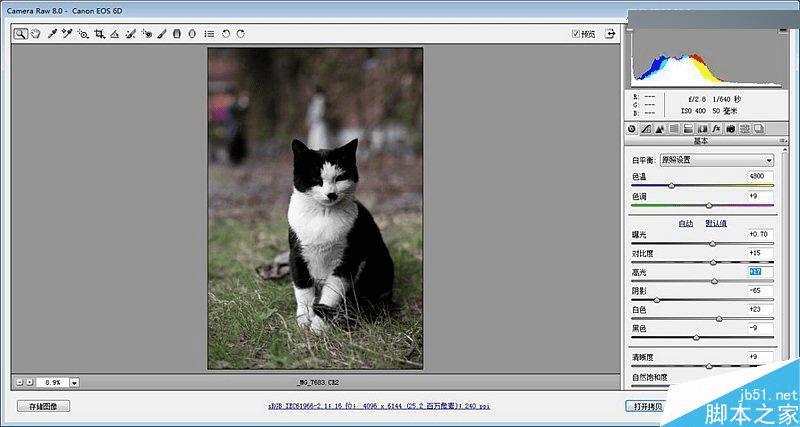Click the 对比度 value field +15

[x=760, y=253]
